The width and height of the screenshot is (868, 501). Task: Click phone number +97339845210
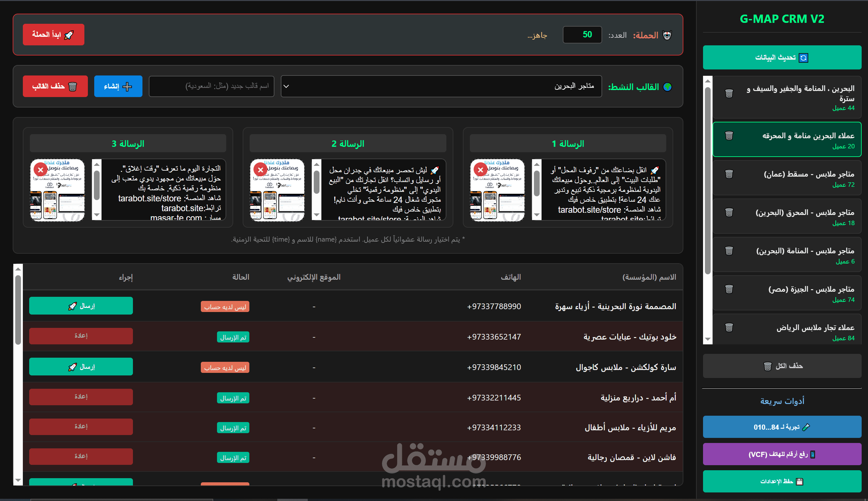coord(494,367)
